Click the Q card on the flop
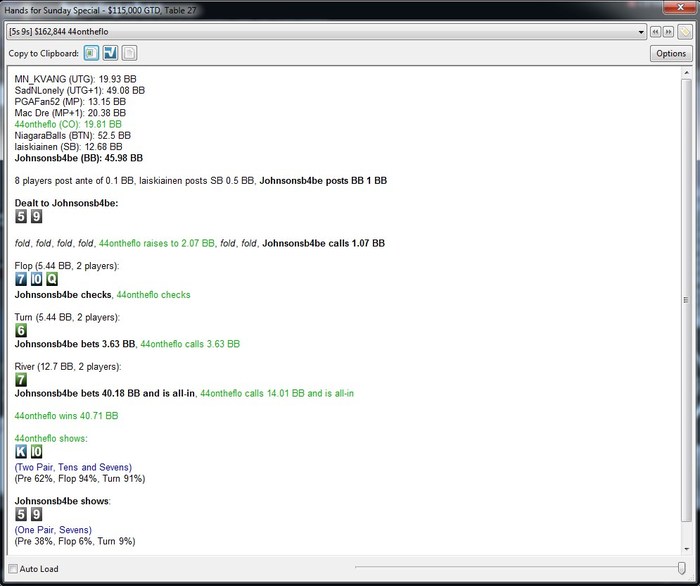Screen dimensions: 700x586 tap(52, 279)
